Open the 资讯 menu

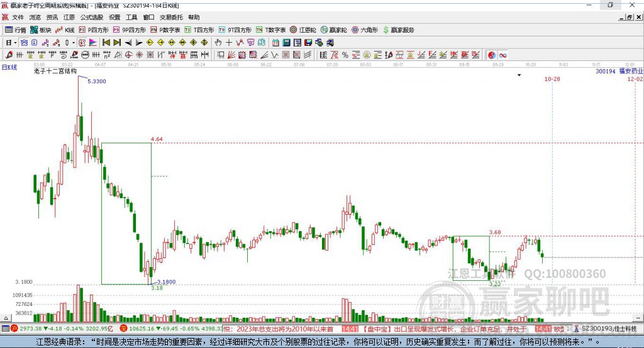[x=52, y=17]
